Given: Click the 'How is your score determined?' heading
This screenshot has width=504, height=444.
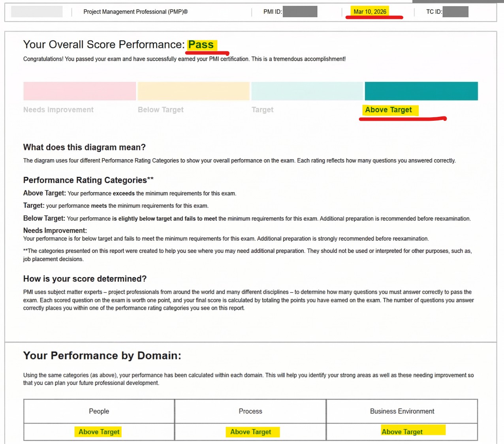Looking at the screenshot, I should [x=85, y=279].
